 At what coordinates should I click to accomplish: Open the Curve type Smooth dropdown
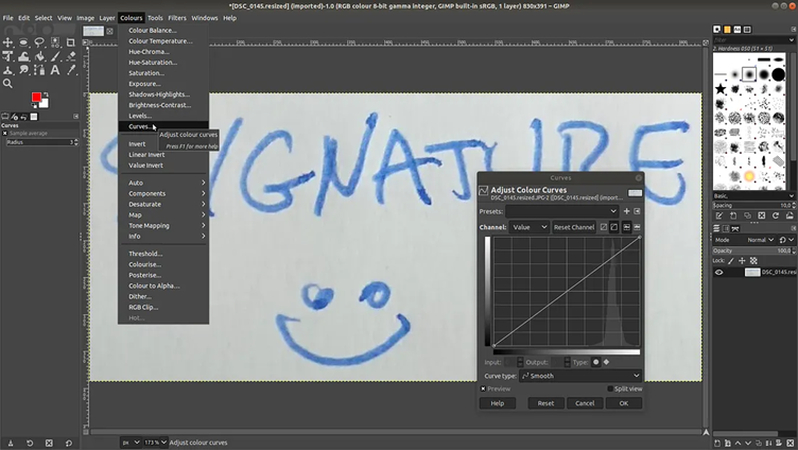[x=580, y=376]
